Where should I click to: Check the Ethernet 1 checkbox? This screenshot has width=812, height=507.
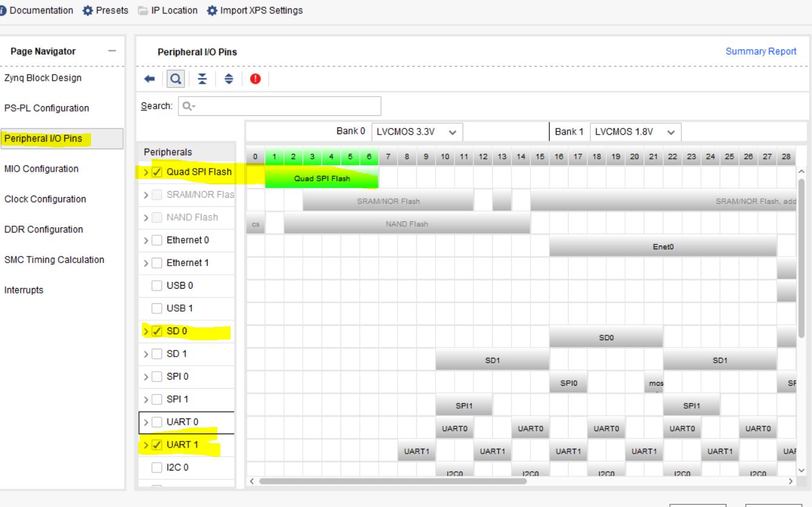tap(157, 263)
